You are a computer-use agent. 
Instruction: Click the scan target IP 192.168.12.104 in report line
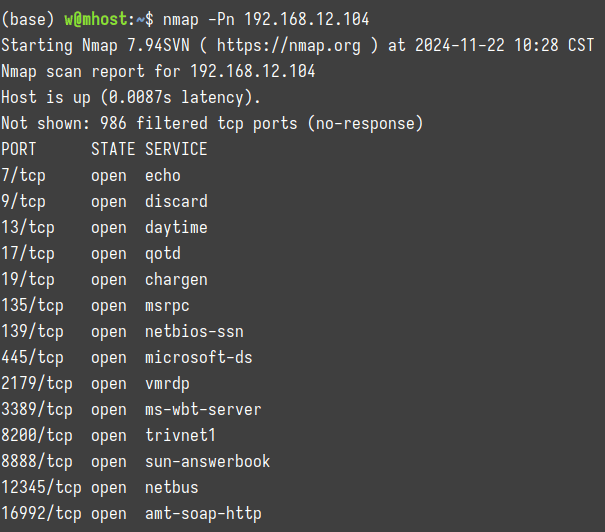click(x=253, y=71)
